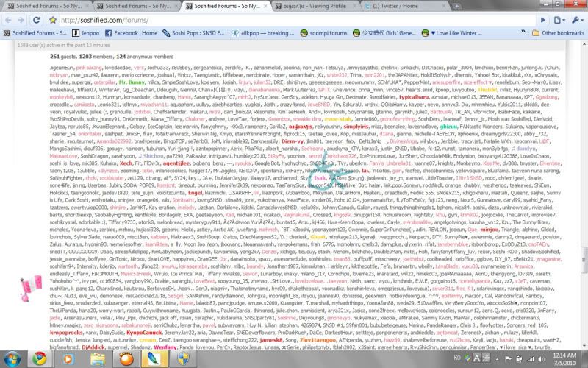Open the allkpop bookmark
The image size is (588, 368).
click(x=263, y=33)
